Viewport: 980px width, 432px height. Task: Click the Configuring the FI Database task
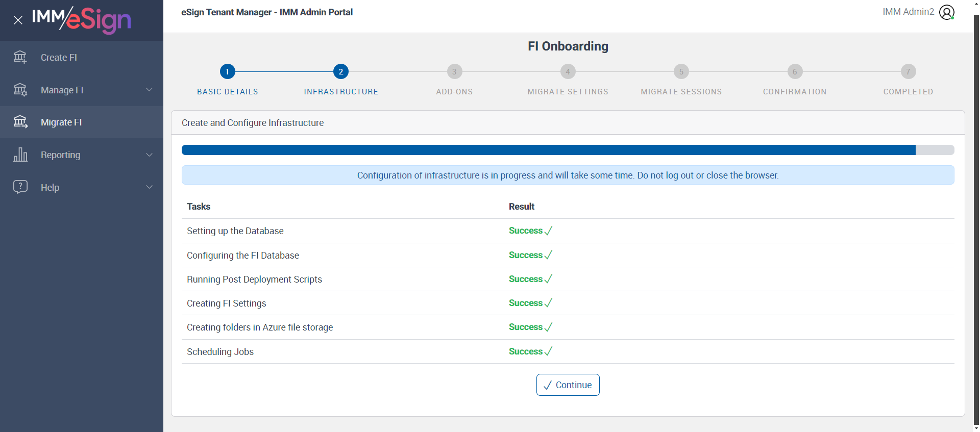[x=243, y=256]
